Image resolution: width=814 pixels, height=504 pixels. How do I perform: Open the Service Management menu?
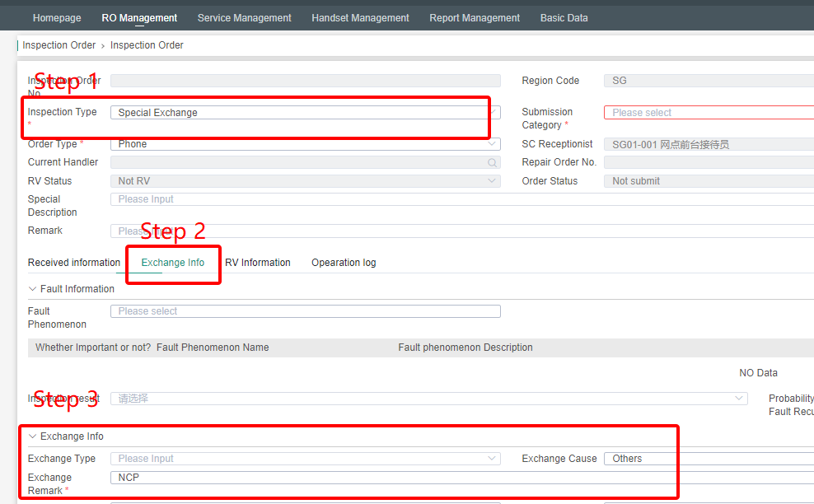pos(244,17)
